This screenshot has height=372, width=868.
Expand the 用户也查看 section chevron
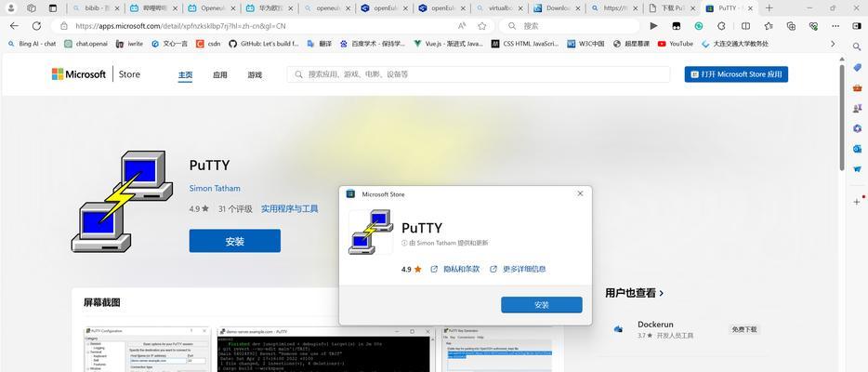click(x=662, y=293)
